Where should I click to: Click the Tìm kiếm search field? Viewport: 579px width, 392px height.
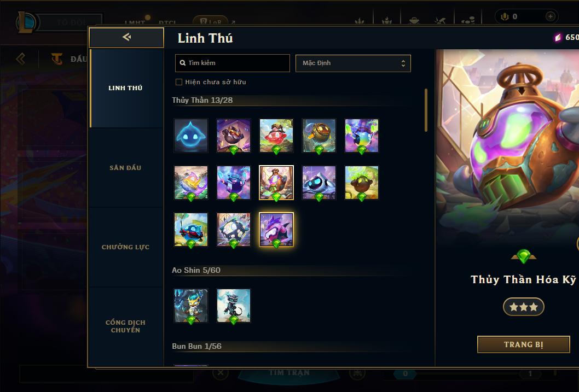point(232,63)
